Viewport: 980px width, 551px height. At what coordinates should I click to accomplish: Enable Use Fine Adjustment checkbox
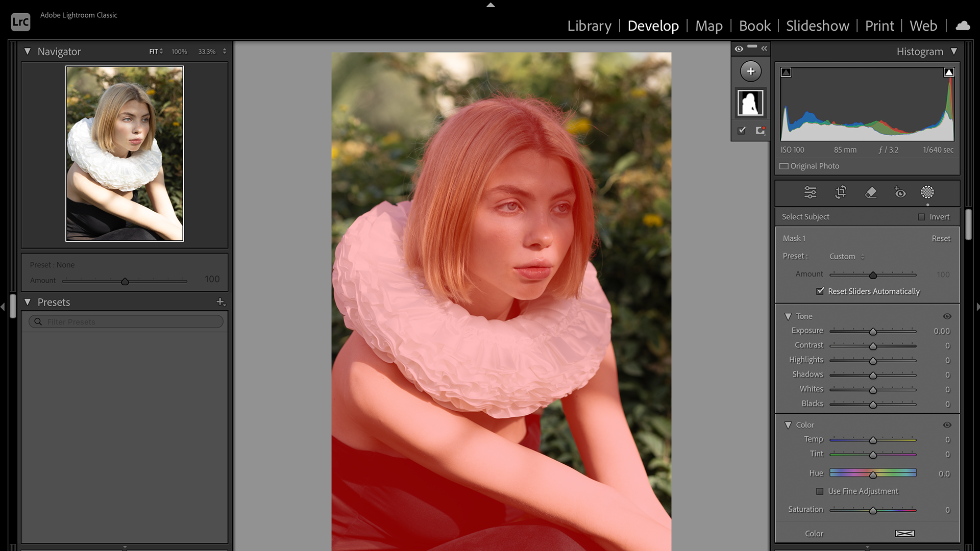coord(820,491)
